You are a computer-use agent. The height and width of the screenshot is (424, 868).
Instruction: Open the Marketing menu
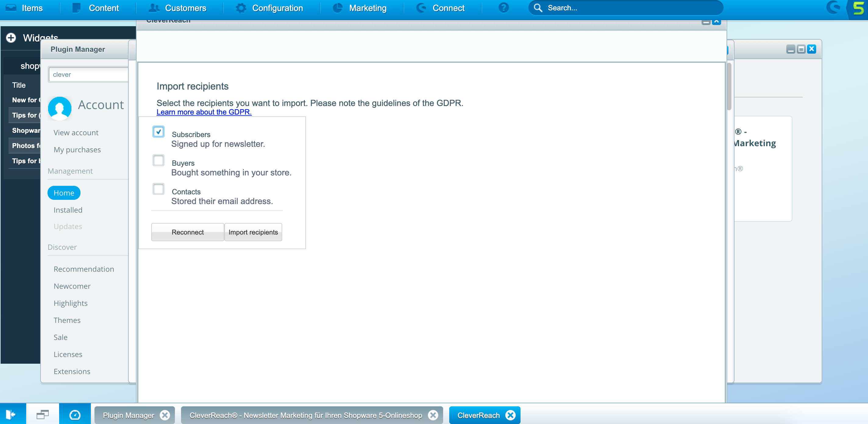pyautogui.click(x=360, y=8)
